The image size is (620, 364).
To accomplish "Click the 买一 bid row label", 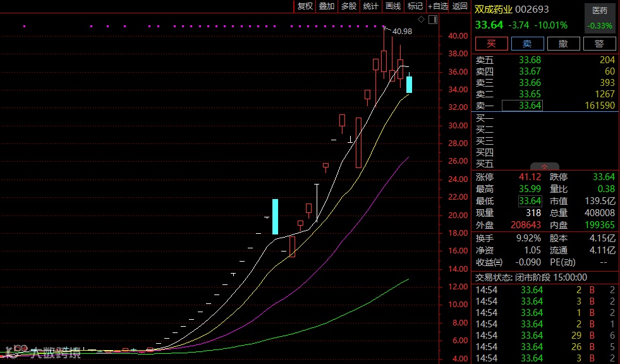I will point(484,118).
